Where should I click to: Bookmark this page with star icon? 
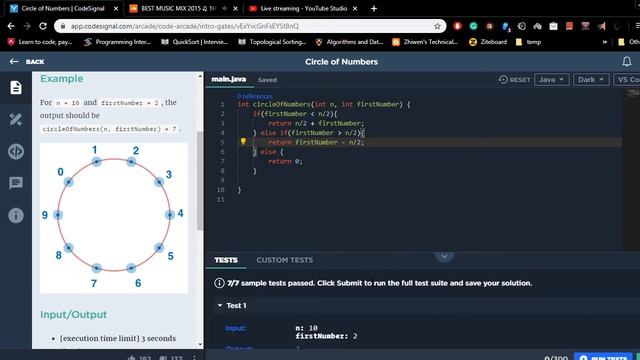coord(438,26)
